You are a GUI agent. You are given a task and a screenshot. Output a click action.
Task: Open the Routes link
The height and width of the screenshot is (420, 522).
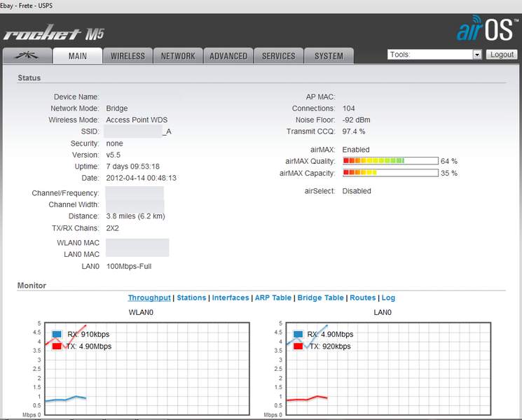[362, 297]
